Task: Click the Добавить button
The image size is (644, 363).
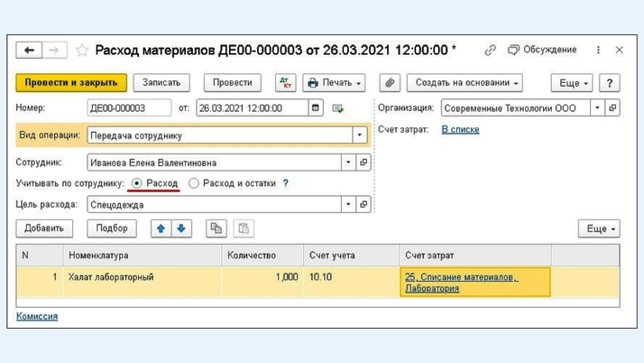Action: click(44, 228)
